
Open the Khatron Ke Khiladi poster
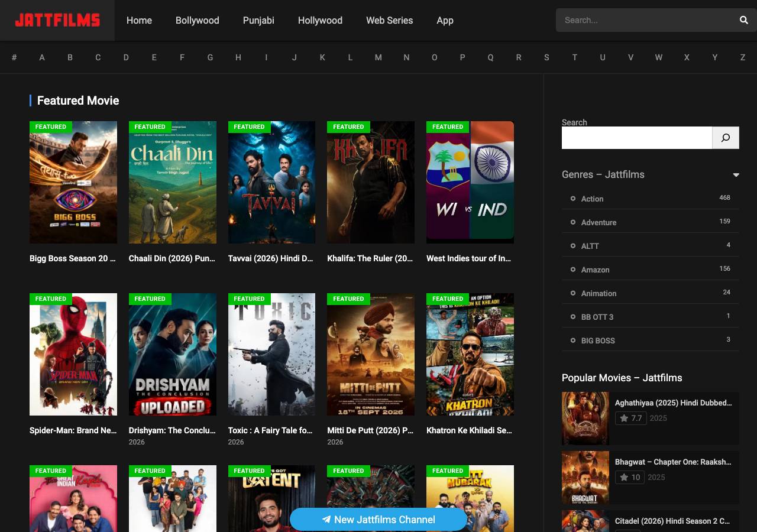tap(470, 354)
